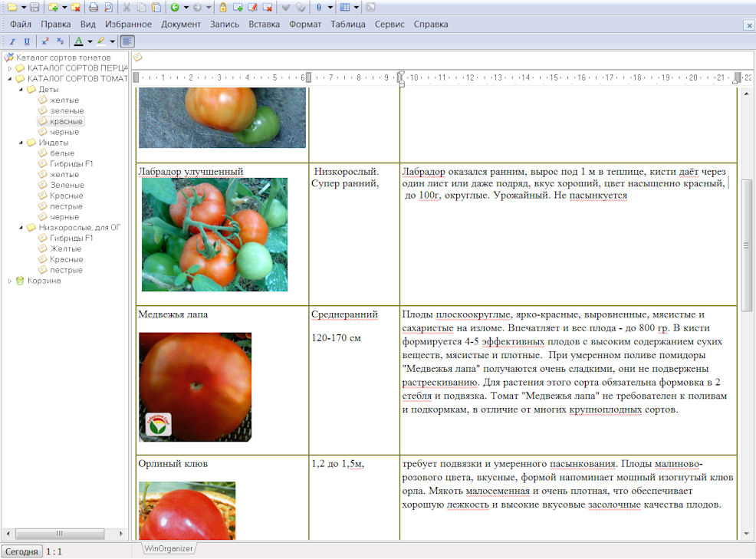
Task: Open back history dropdown arrow
Action: 186,7
